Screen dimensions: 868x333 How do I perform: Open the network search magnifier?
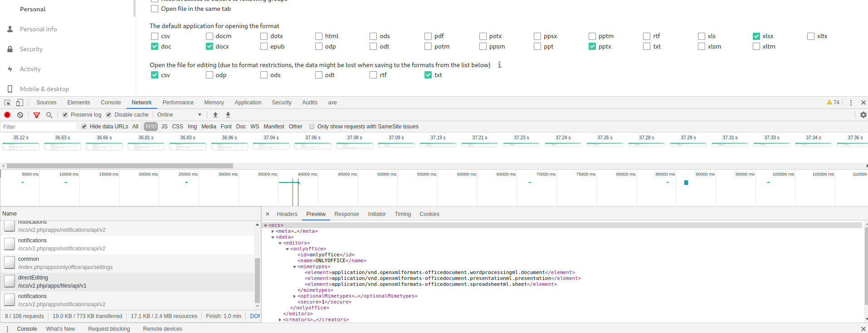[49, 115]
